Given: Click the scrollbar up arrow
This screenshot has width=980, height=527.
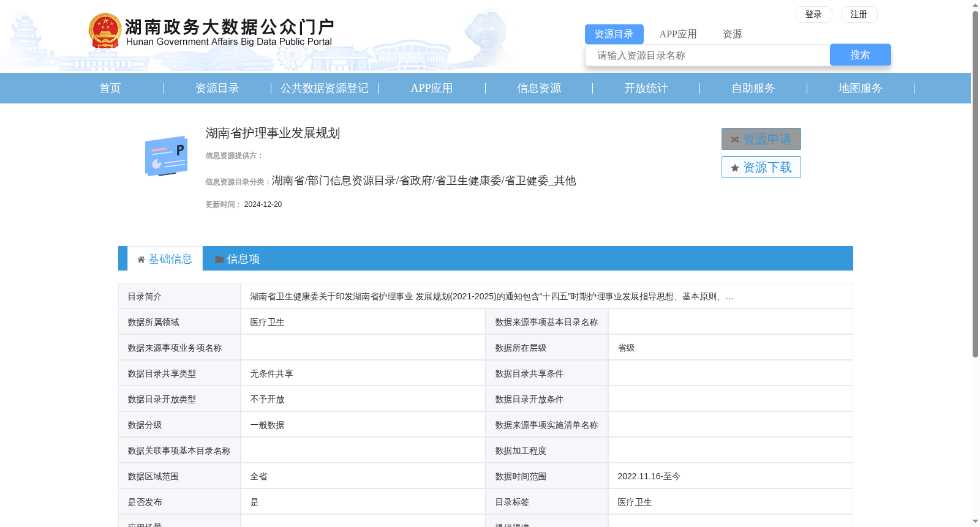Looking at the screenshot, I should (x=975, y=5).
